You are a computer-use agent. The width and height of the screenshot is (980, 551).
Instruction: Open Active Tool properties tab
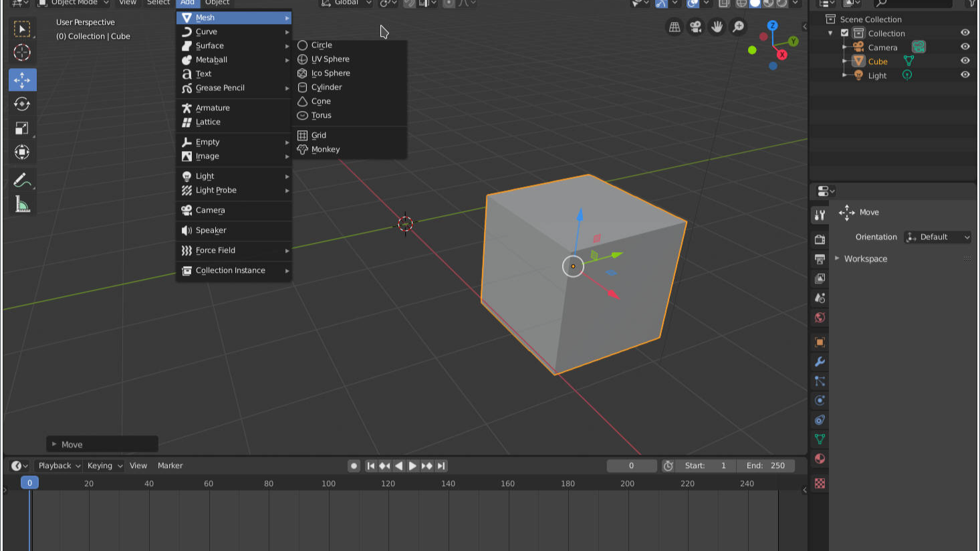coord(820,215)
